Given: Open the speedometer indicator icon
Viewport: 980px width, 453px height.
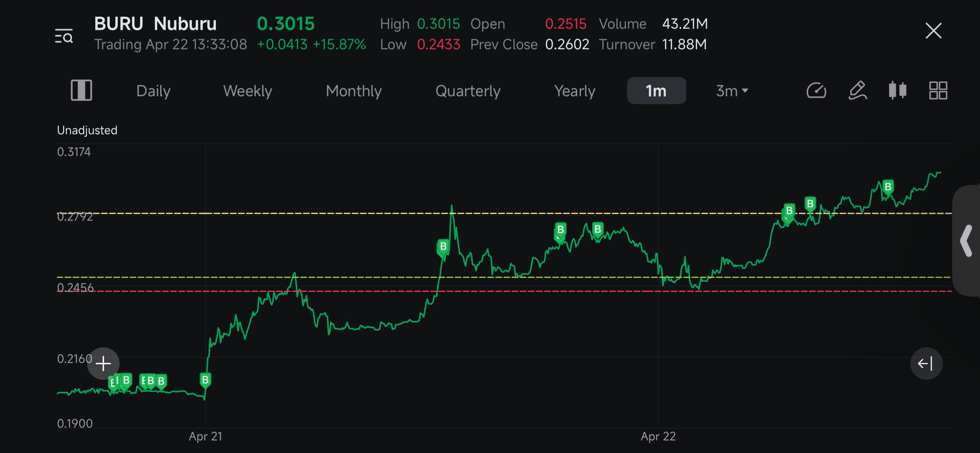Looking at the screenshot, I should 816,91.
